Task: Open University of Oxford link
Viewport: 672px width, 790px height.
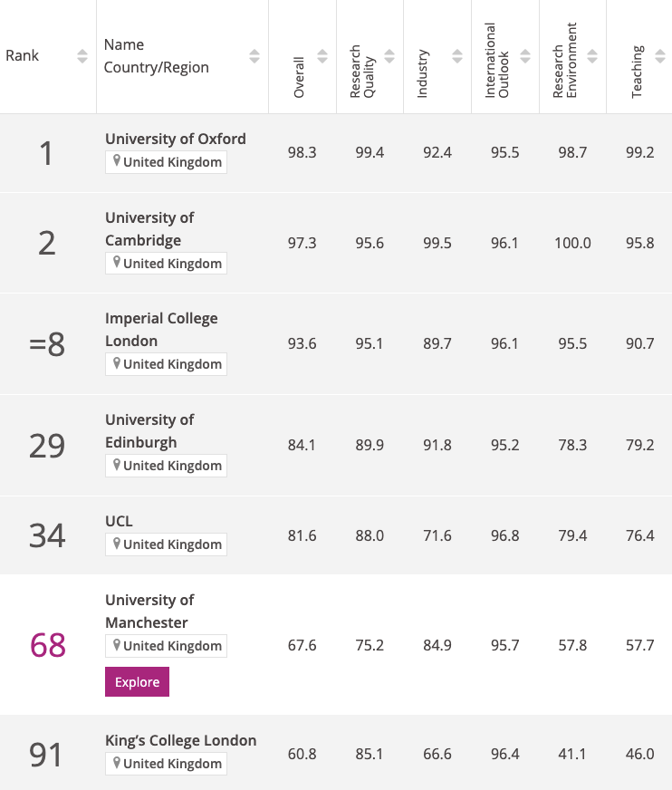Action: (176, 139)
